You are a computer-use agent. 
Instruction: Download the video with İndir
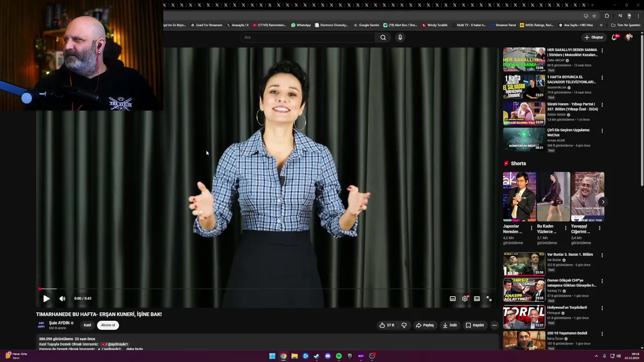(x=450, y=325)
